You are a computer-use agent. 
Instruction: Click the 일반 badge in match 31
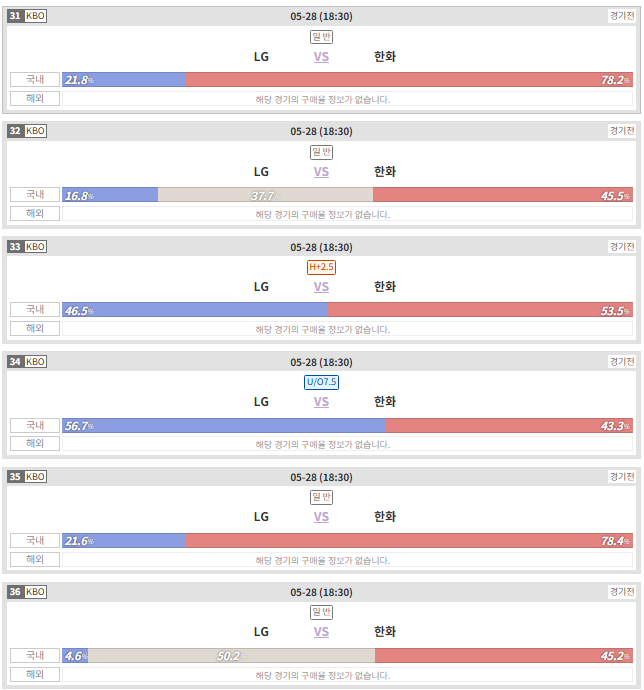tap(321, 37)
